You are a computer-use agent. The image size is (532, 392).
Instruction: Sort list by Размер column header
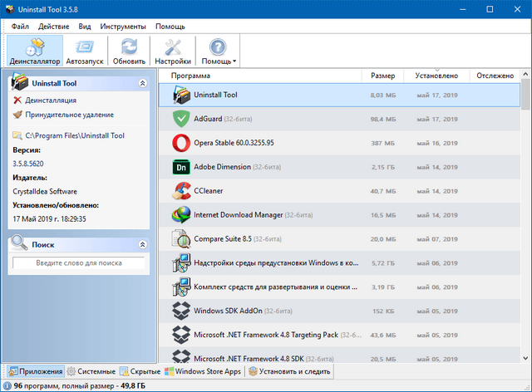point(383,76)
